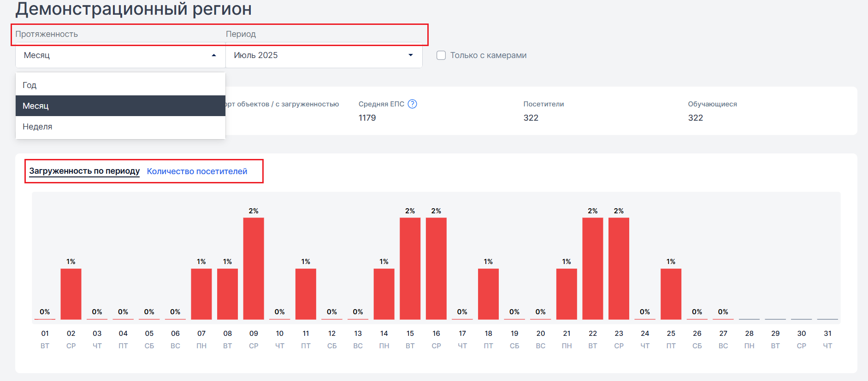
Task: Click the help icon next to Средняя ЕПС
Action: 412,104
